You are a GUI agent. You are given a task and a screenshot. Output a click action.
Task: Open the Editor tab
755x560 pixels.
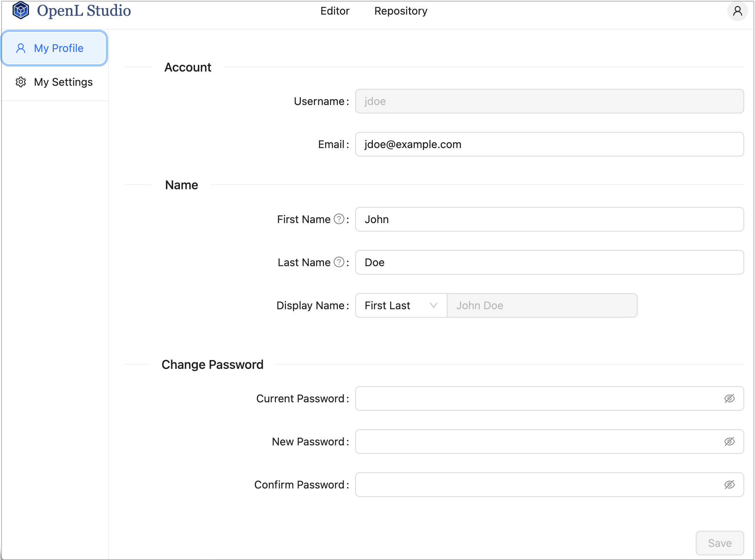click(x=335, y=11)
